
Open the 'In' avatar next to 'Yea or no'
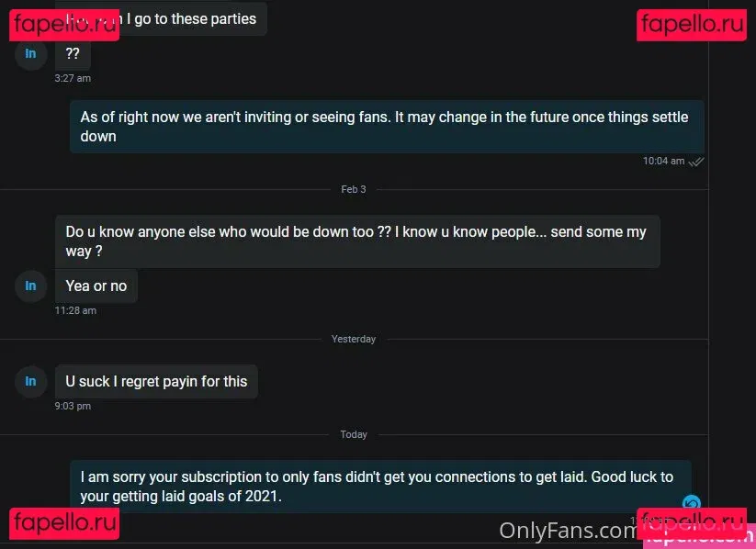30,286
